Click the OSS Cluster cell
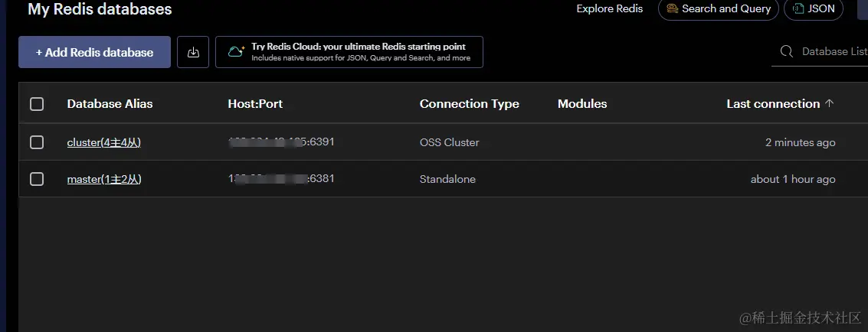 coord(450,142)
